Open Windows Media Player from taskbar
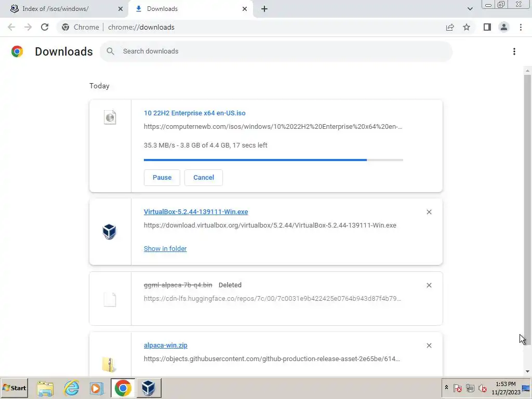Image resolution: width=532 pixels, height=399 pixels. (x=97, y=388)
